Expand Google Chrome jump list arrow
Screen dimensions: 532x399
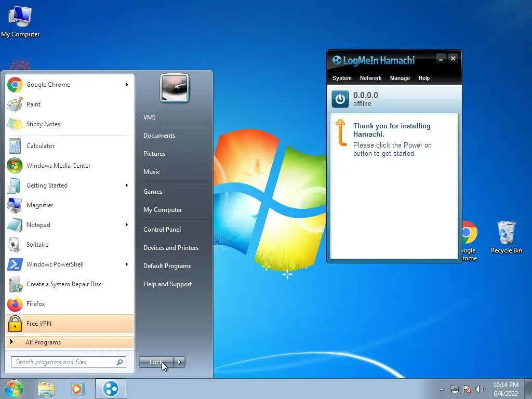127,85
